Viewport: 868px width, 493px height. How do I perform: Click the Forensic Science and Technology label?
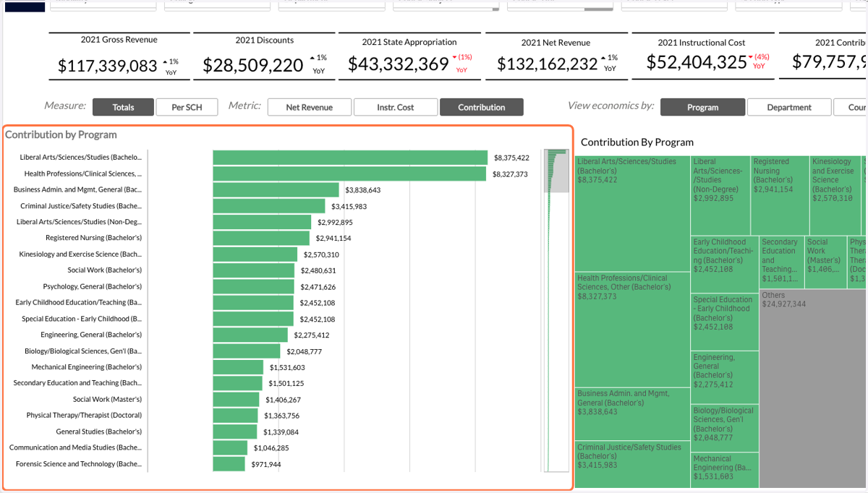click(x=79, y=464)
